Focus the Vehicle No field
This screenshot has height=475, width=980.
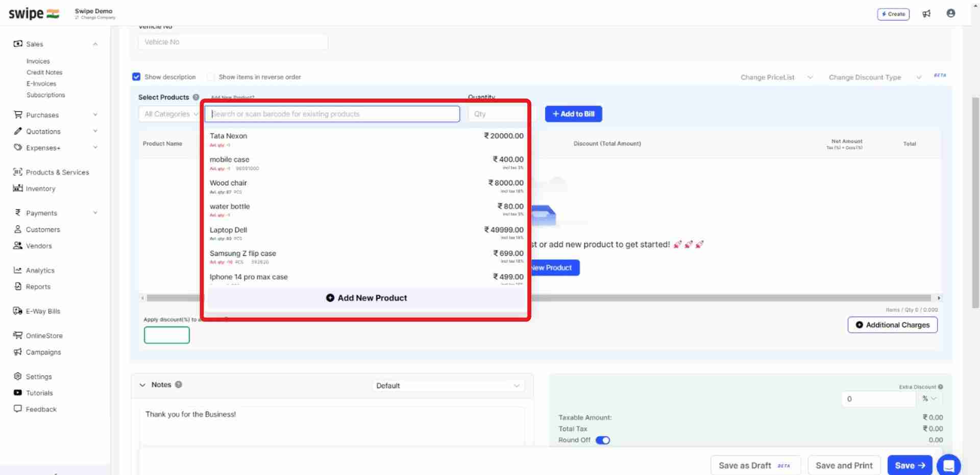[x=233, y=42]
